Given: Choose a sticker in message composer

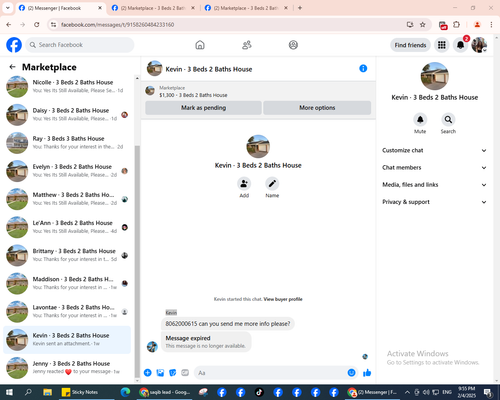Looking at the screenshot, I should 173,373.
